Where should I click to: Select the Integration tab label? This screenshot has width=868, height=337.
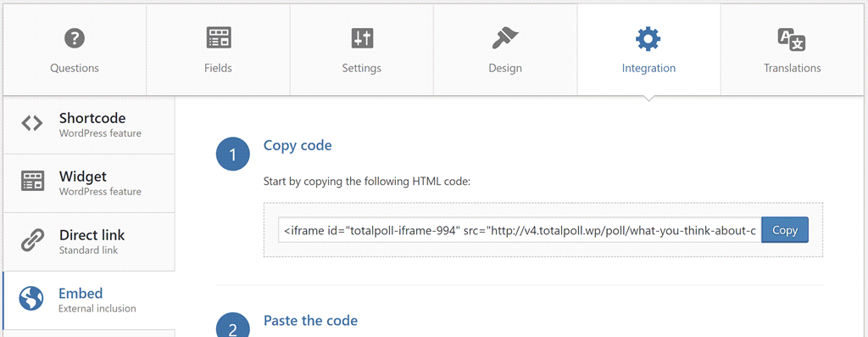pyautogui.click(x=648, y=68)
